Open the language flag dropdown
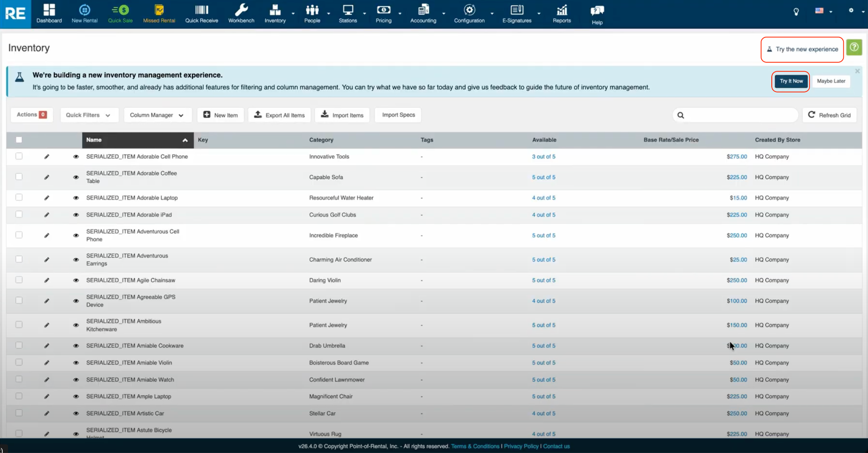The width and height of the screenshot is (868, 453). click(x=823, y=11)
